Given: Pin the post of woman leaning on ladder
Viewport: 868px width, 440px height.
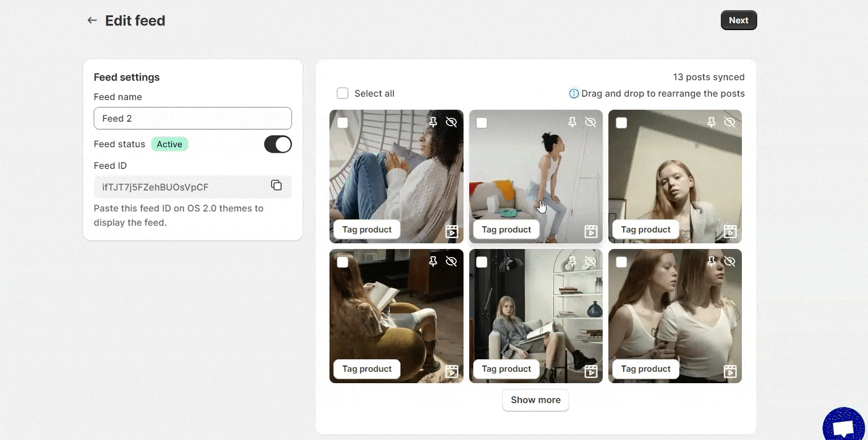Looking at the screenshot, I should point(573,122).
